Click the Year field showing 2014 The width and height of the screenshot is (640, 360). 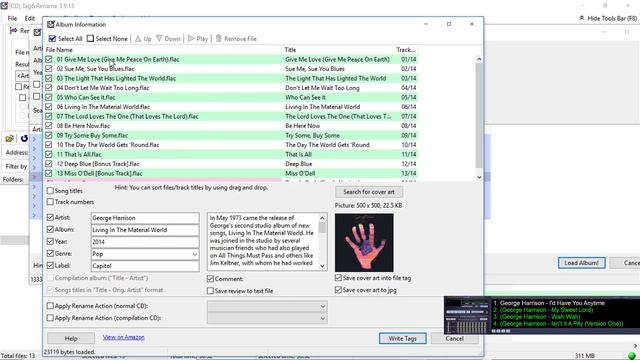[x=145, y=242]
